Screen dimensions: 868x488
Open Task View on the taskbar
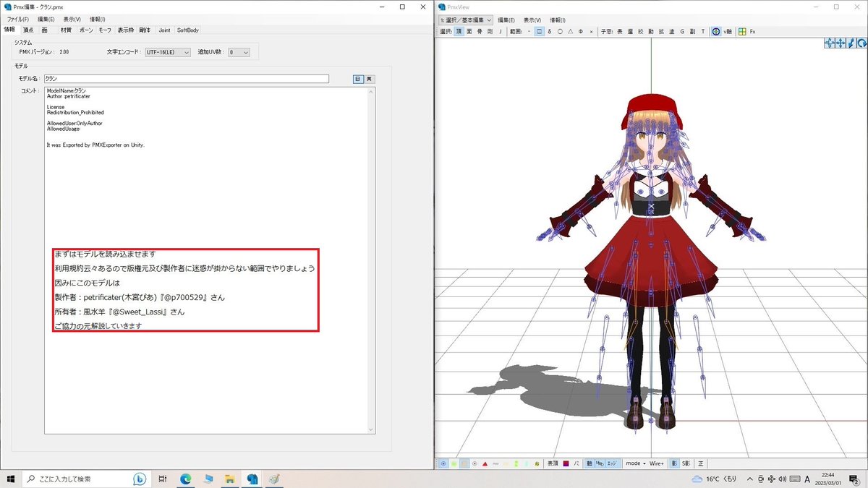pos(163,479)
